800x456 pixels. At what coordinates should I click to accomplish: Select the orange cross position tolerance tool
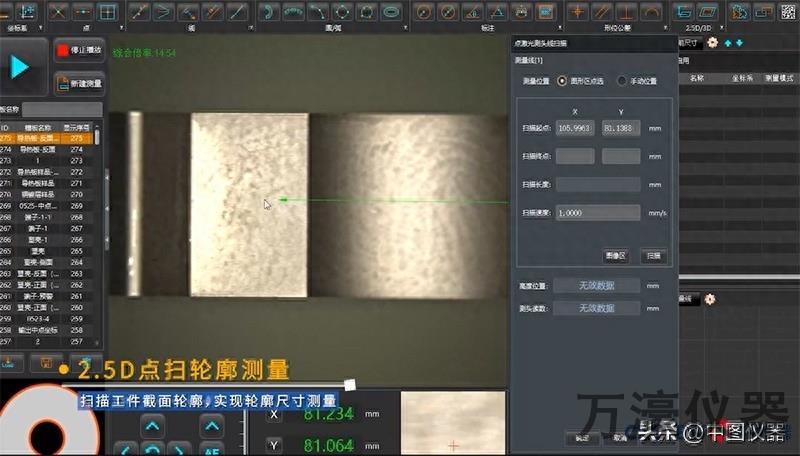pos(578,12)
